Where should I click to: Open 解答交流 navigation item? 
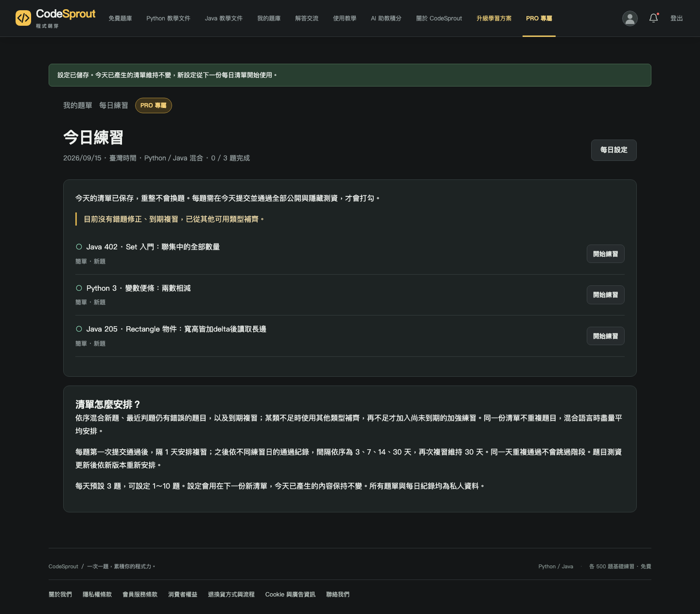click(307, 18)
